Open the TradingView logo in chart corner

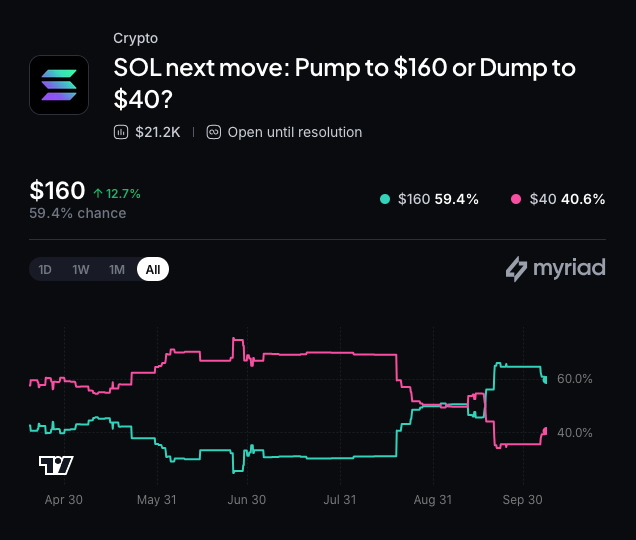click(56, 465)
